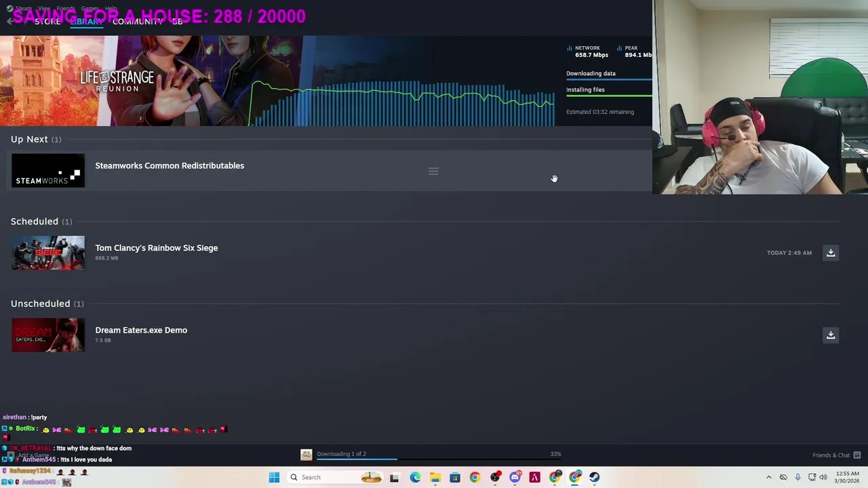Open the Games menu in Steam

pyautogui.click(x=90, y=8)
